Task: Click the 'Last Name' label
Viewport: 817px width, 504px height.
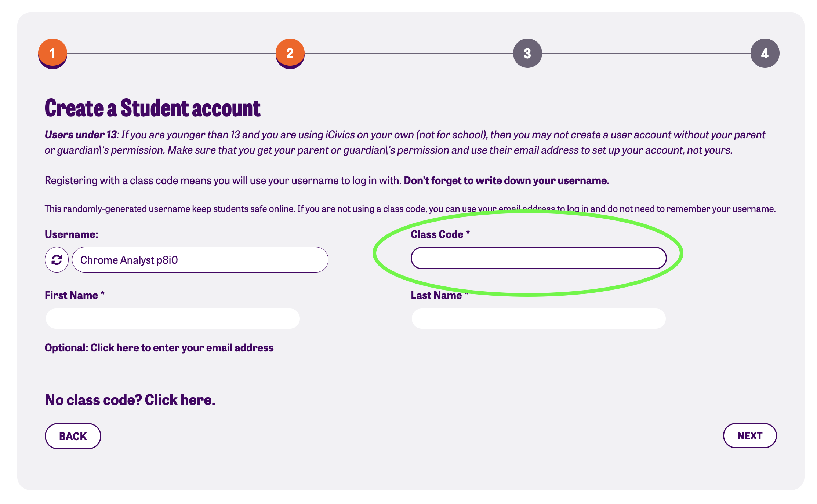Action: click(x=436, y=295)
